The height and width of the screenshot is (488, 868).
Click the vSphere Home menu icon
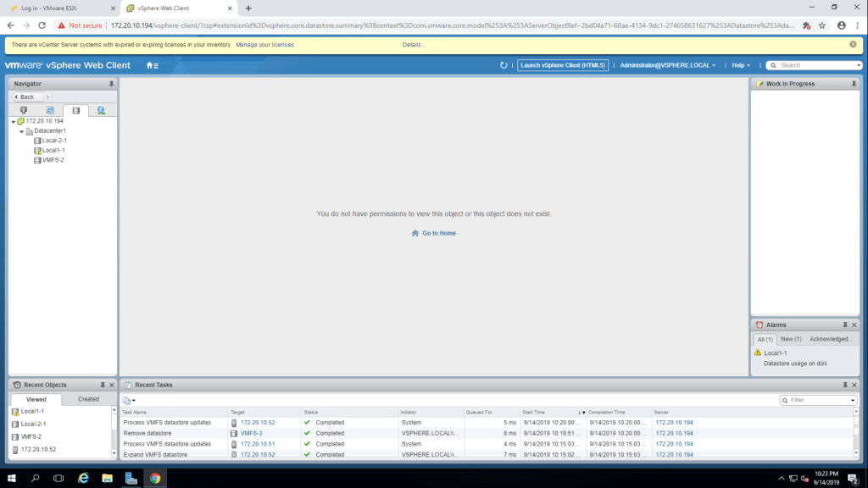[x=152, y=65]
